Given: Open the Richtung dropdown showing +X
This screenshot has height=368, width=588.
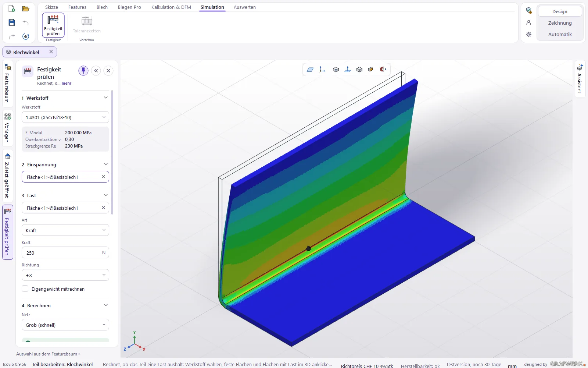Looking at the screenshot, I should coord(65,275).
